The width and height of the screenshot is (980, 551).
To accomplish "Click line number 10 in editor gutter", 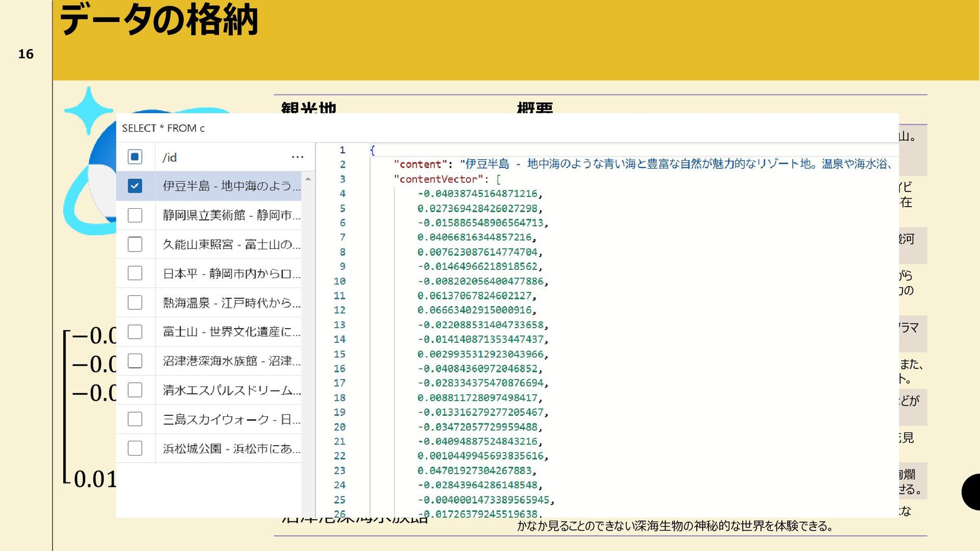I will coord(339,281).
